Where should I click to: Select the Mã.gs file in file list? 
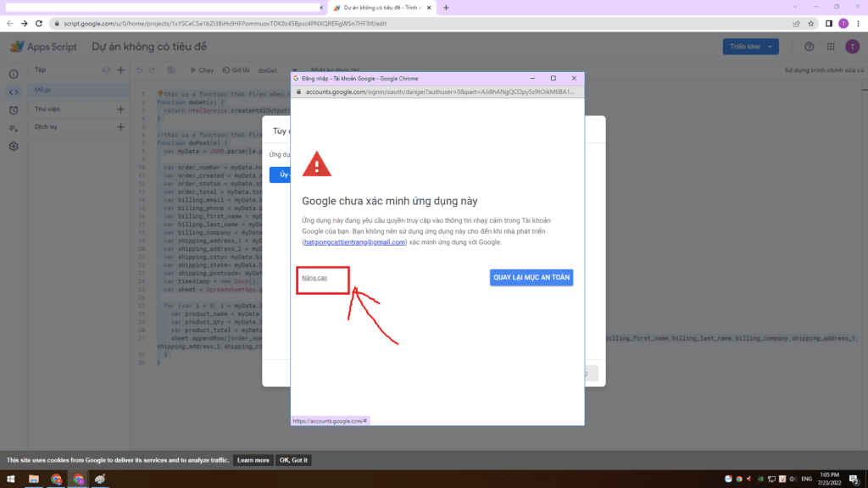tap(78, 90)
